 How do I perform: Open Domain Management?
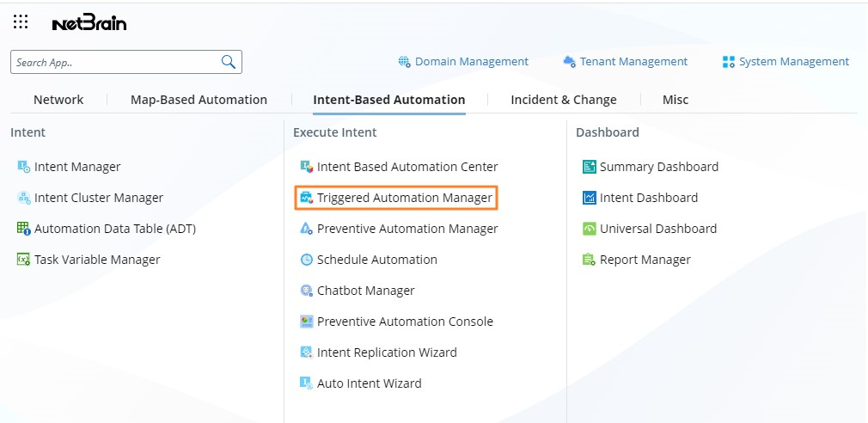click(x=463, y=62)
